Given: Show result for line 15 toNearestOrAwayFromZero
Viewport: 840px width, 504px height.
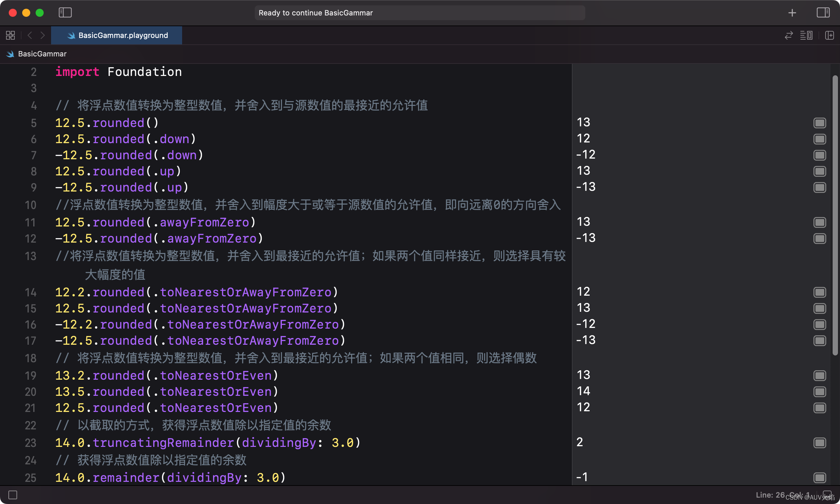Looking at the screenshot, I should point(819,308).
